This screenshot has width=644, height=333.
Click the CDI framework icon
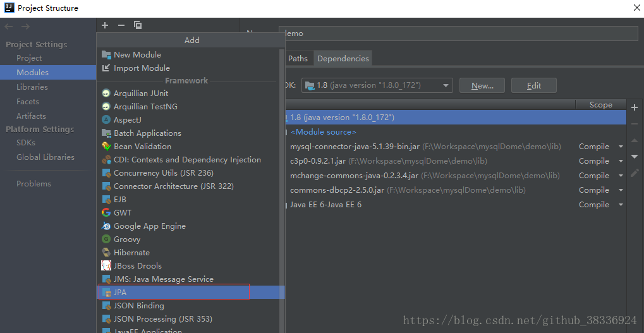[x=106, y=160]
